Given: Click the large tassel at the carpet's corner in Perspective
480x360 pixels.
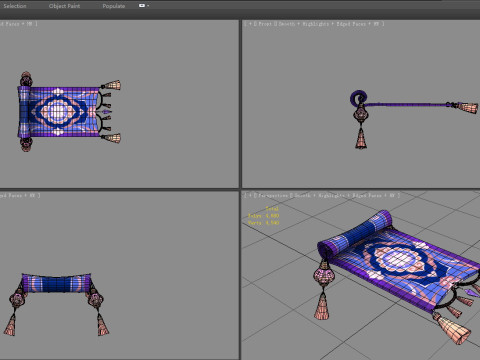Looking at the screenshot, I should tap(453, 329).
